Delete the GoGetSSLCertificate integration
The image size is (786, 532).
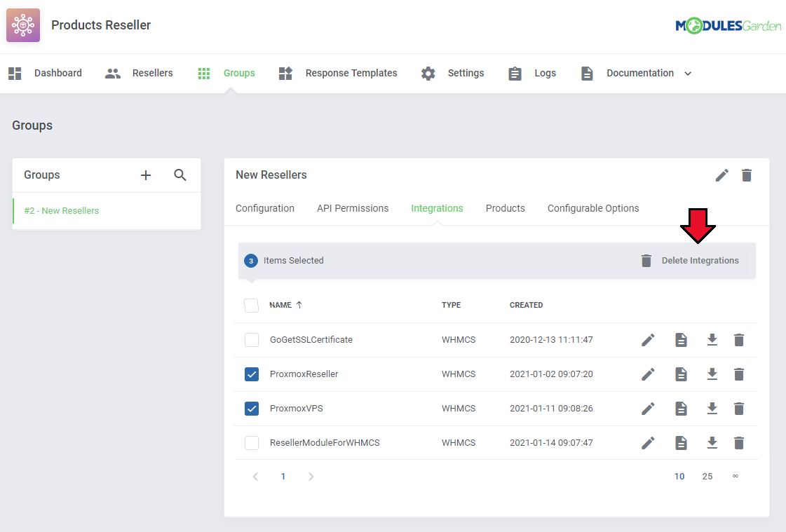pyautogui.click(x=739, y=340)
